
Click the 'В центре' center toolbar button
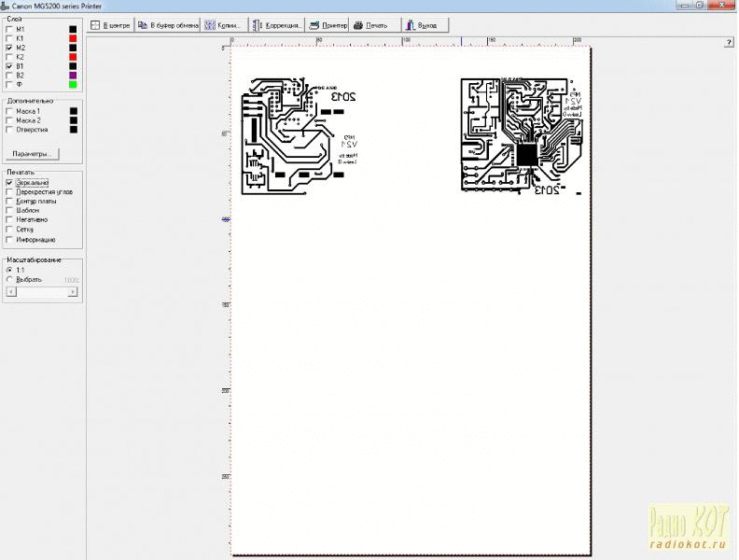pyautogui.click(x=111, y=25)
